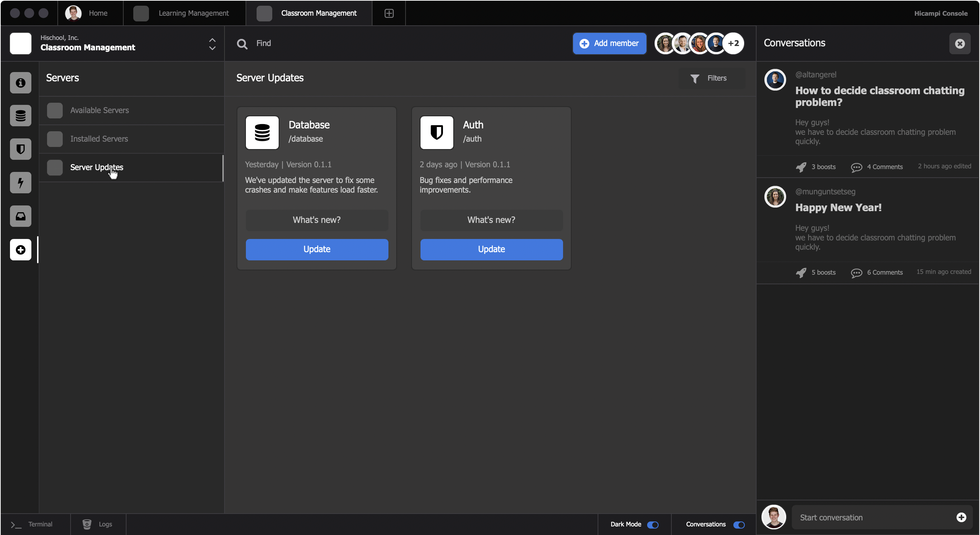Select the database icon in left sidebar
The image size is (980, 535).
point(20,115)
